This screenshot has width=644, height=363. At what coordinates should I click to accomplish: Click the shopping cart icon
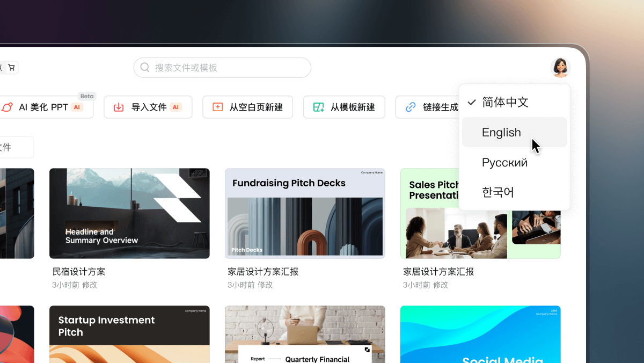11,68
